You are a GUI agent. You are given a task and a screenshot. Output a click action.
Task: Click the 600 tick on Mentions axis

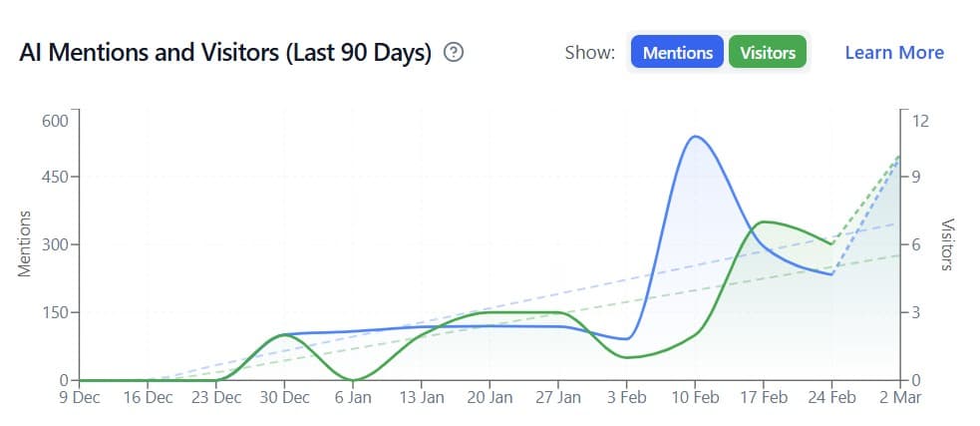coord(52,121)
